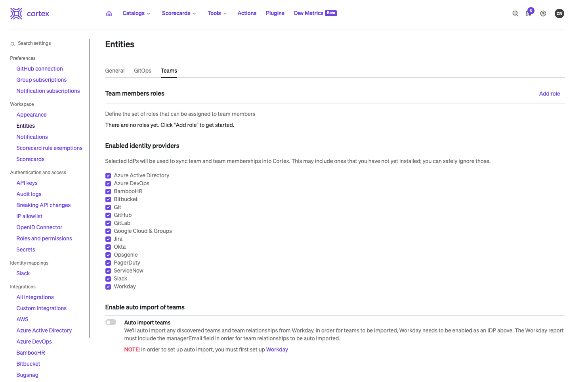
Task: Disable the Workday identity provider checkbox
Action: coord(108,287)
